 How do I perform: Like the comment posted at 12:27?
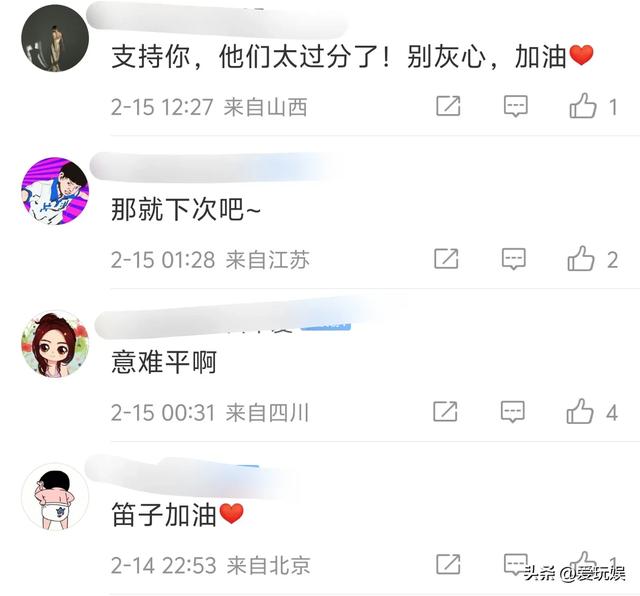pos(583,105)
